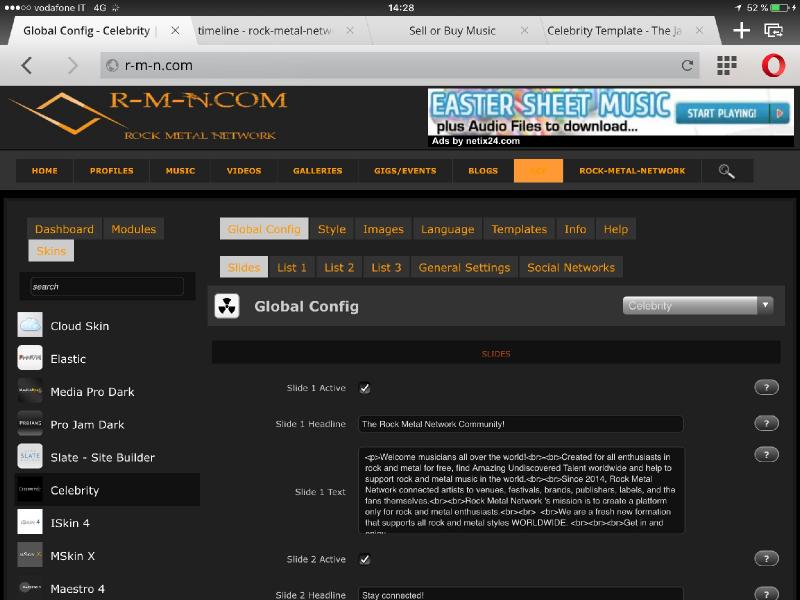Select the Skins section button
The height and width of the screenshot is (600, 800).
(x=51, y=251)
